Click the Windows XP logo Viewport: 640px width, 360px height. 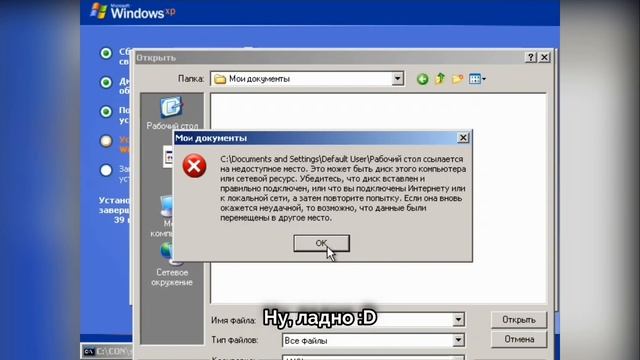click(132, 11)
